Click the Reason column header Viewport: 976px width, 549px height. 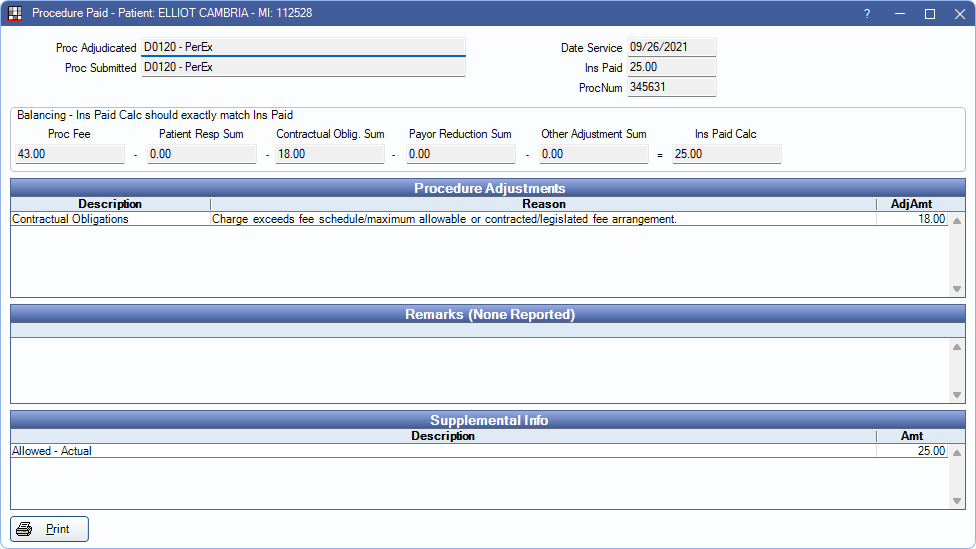(543, 204)
